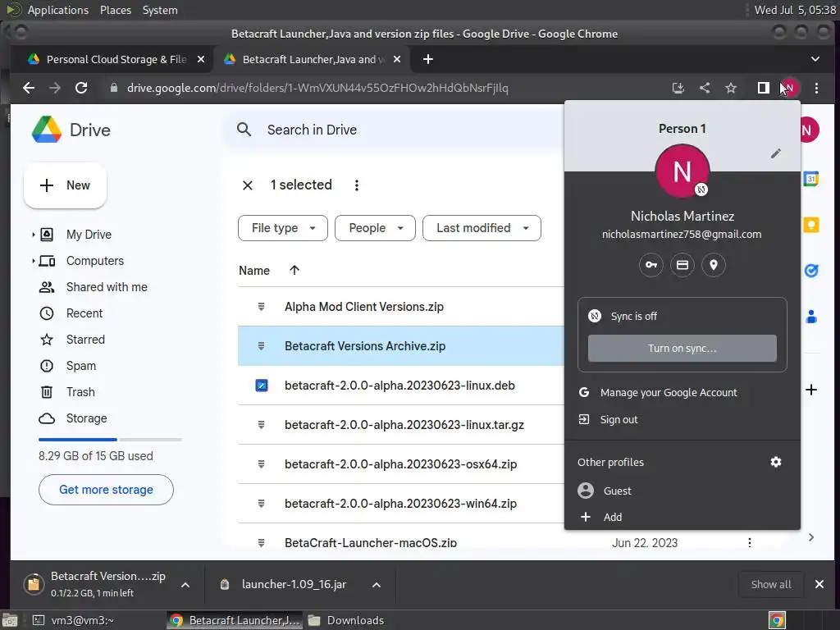The height and width of the screenshot is (630, 840).
Task: Click the search magnifier icon in Drive
Action: (244, 130)
